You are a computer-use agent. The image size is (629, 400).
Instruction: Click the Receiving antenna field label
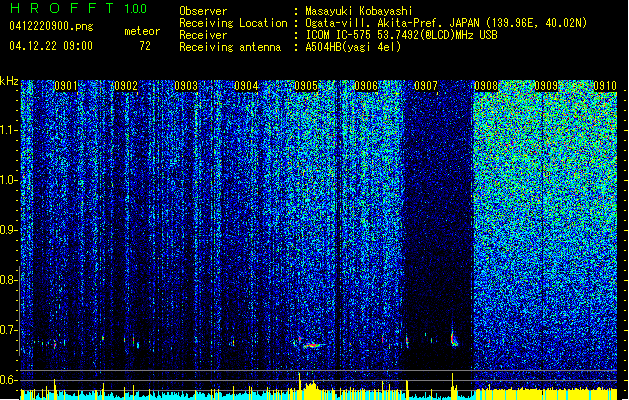coord(230,47)
